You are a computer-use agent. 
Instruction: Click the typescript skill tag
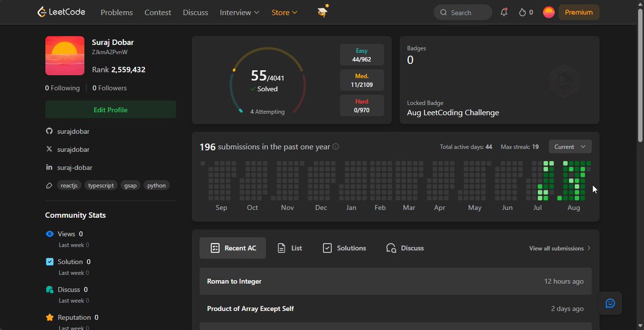(101, 186)
